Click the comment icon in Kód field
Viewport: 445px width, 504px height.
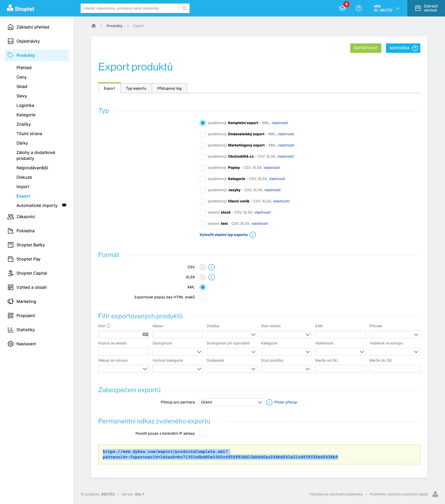145,334
